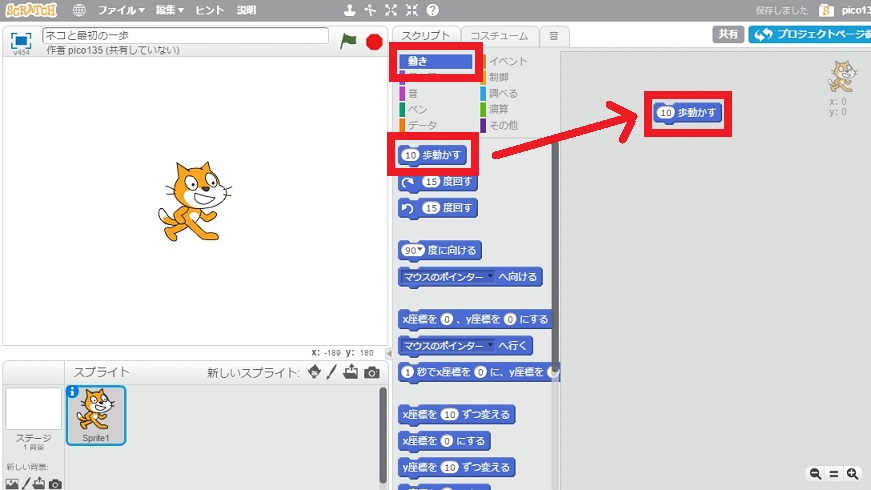This screenshot has width=871, height=490.
Task: Take new sprite from camera
Action: (x=372, y=372)
